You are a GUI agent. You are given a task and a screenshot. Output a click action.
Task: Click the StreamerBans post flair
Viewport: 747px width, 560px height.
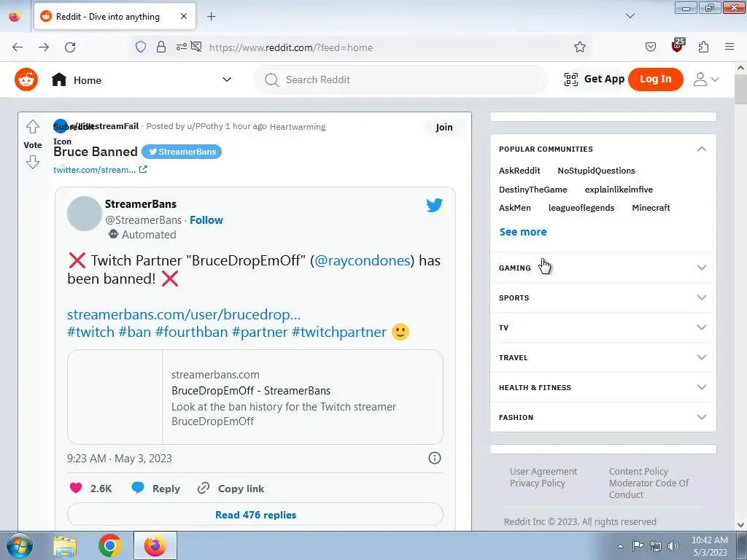click(182, 152)
